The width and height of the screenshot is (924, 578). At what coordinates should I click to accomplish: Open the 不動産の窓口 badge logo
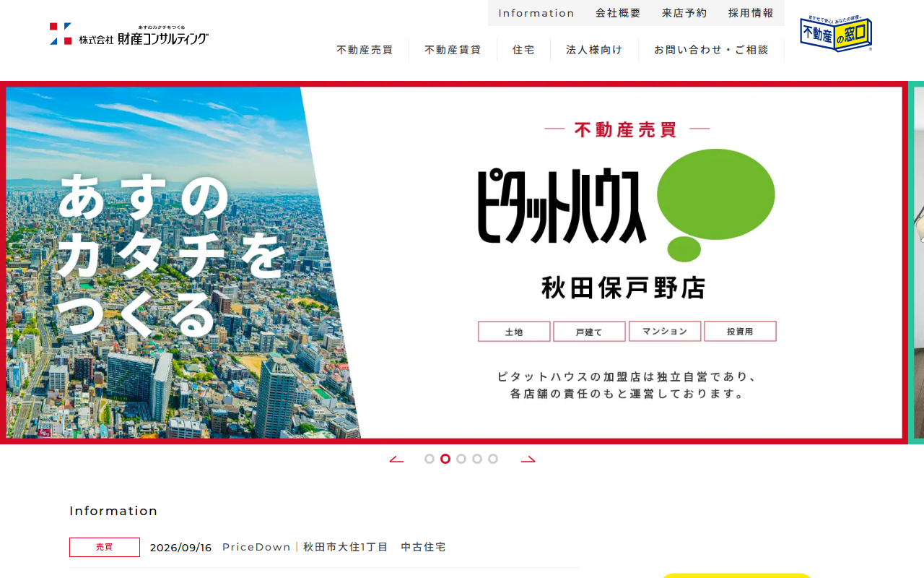tap(836, 34)
